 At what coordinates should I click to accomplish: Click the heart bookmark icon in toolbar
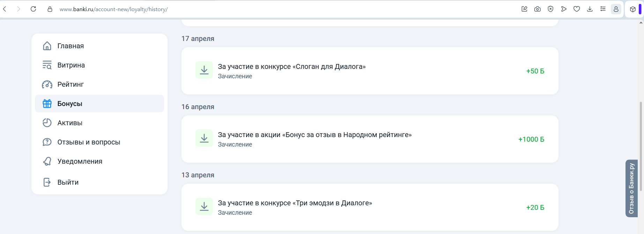(x=577, y=9)
